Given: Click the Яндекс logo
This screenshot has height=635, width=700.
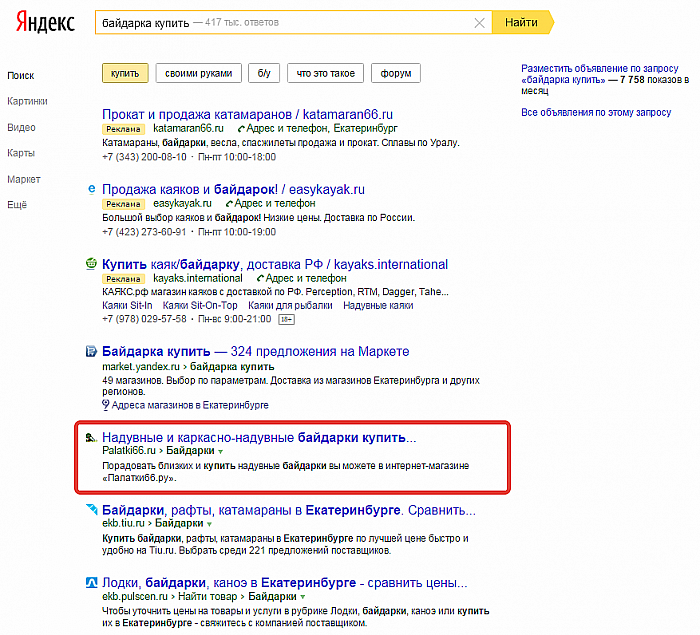Looking at the screenshot, I should pyautogui.click(x=45, y=23).
